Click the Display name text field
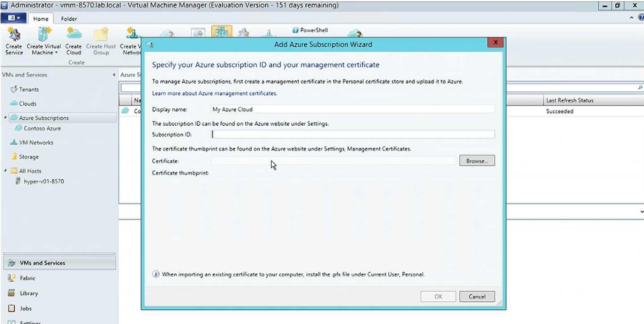Viewport: 644px width, 324px height. [353, 109]
